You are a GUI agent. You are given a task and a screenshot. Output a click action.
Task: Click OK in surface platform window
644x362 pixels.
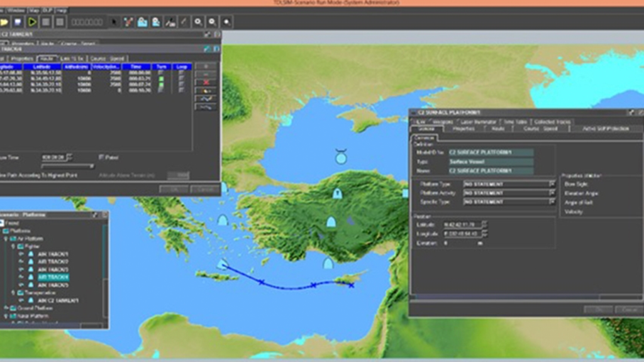(x=599, y=309)
